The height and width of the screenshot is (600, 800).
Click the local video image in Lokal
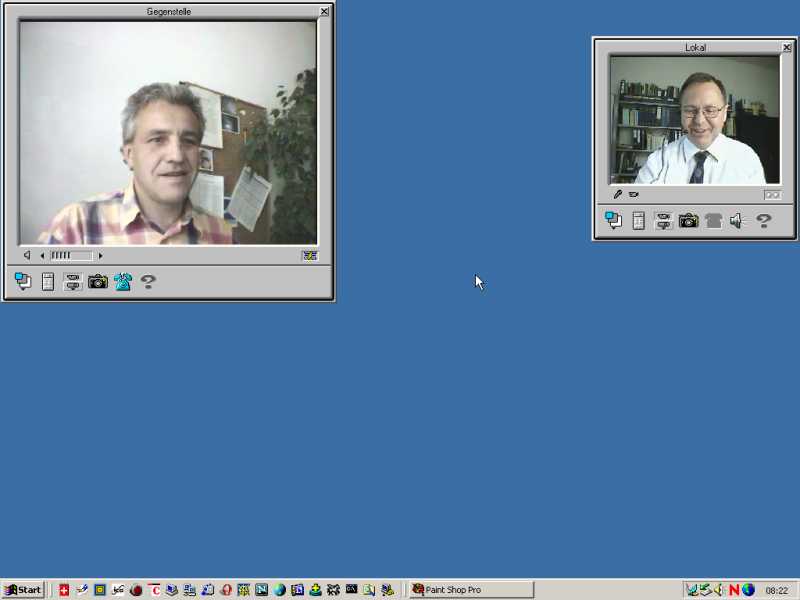click(695, 120)
